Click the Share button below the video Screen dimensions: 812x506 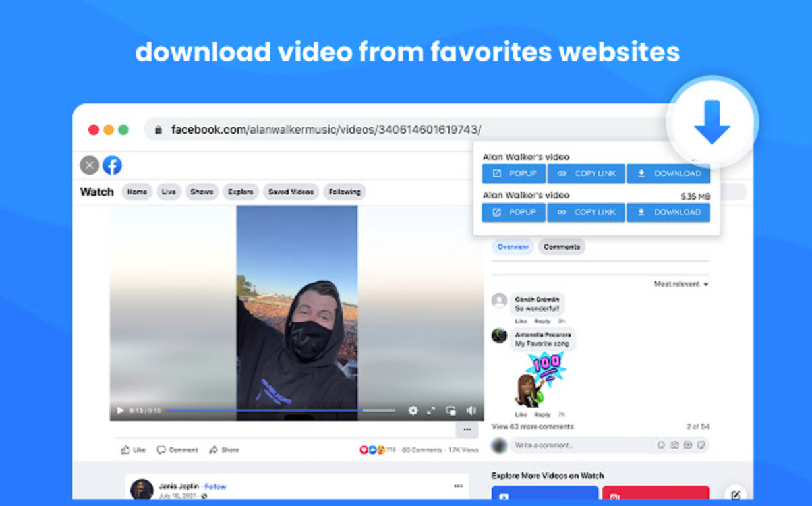[224, 450]
